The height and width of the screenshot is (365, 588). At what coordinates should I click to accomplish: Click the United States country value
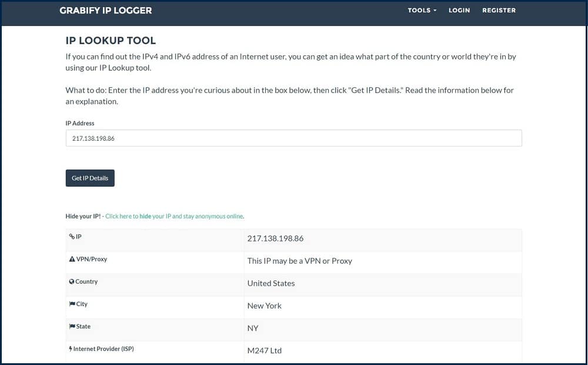pos(271,283)
